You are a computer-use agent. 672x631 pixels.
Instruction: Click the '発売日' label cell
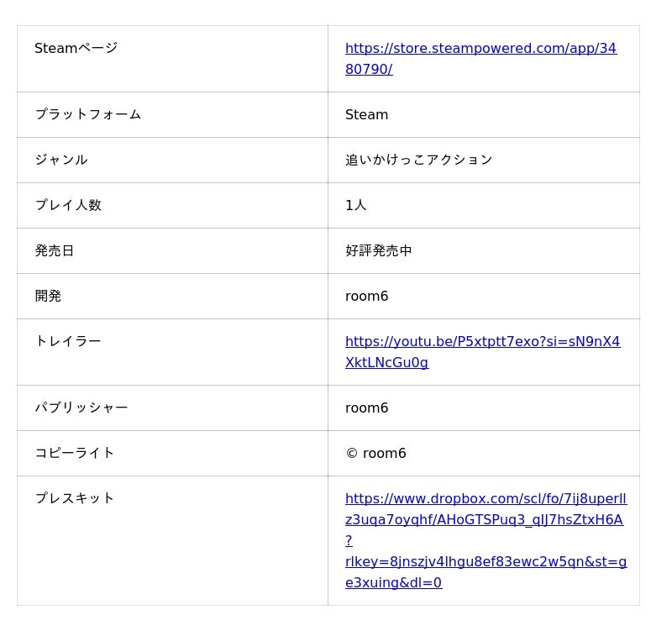pyautogui.click(x=54, y=250)
